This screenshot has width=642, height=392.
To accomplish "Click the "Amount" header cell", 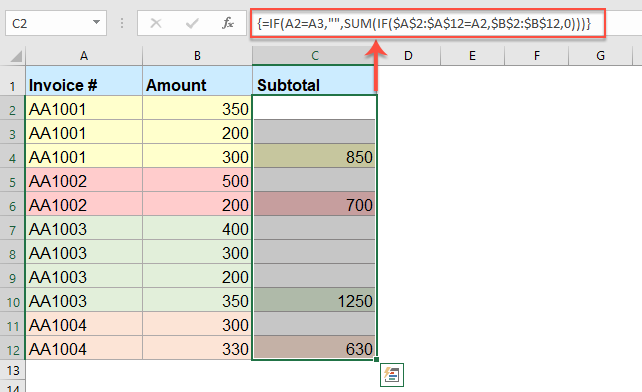I will click(197, 81).
